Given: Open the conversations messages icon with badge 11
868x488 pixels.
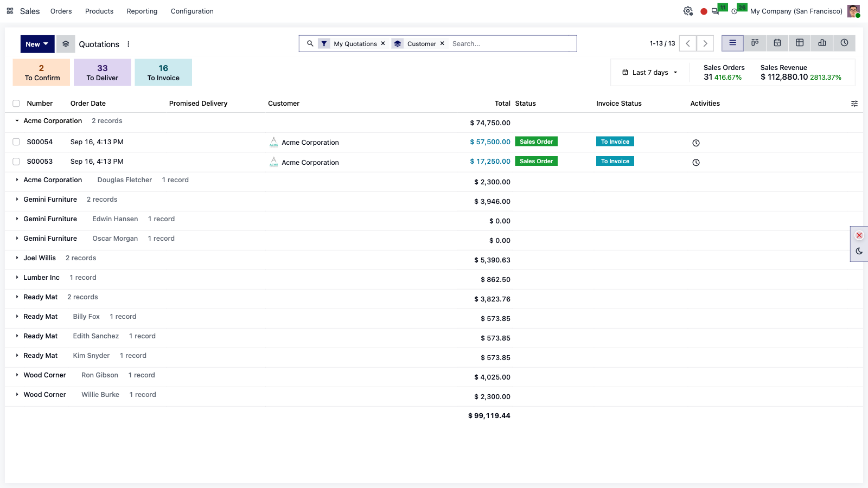Looking at the screenshot, I should tap(715, 11).
